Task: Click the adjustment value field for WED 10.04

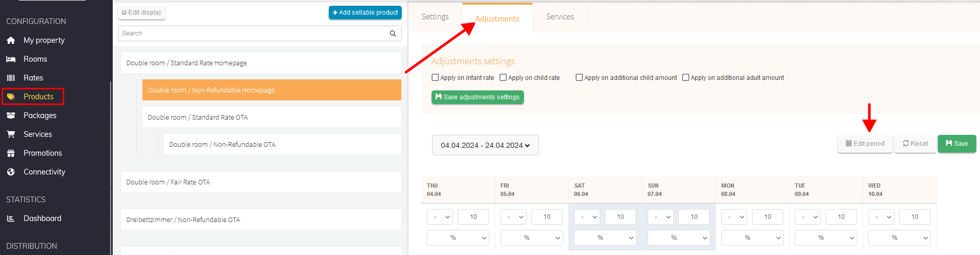Action: 914,217
